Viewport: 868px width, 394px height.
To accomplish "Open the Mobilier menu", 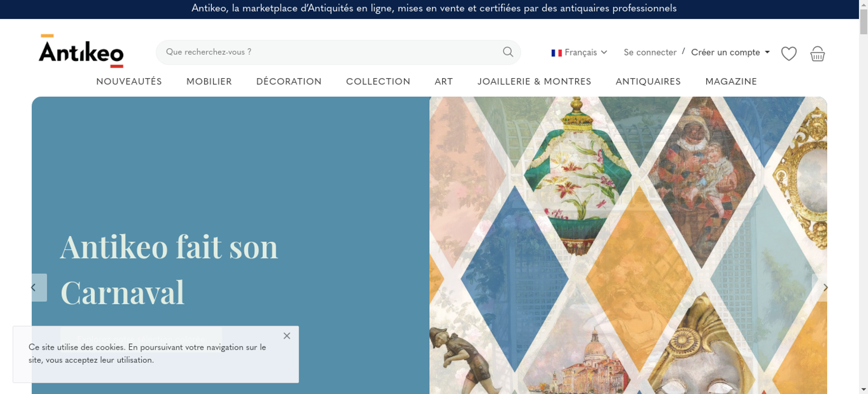I will pyautogui.click(x=209, y=82).
